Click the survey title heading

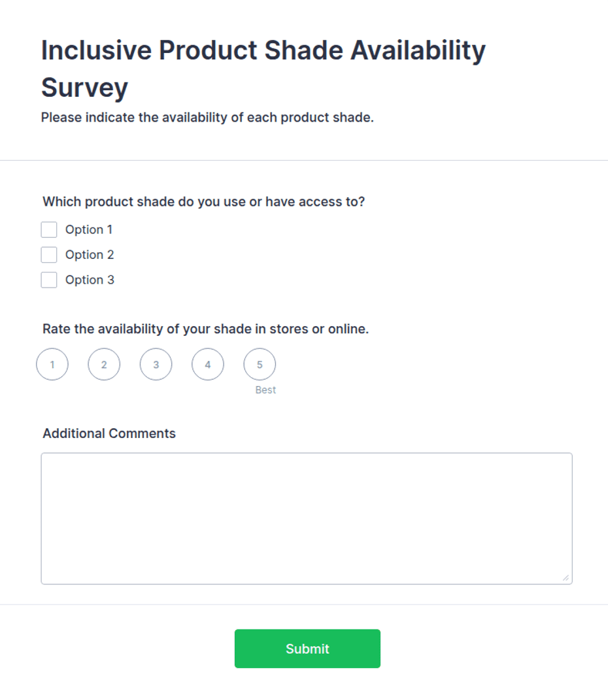point(263,69)
